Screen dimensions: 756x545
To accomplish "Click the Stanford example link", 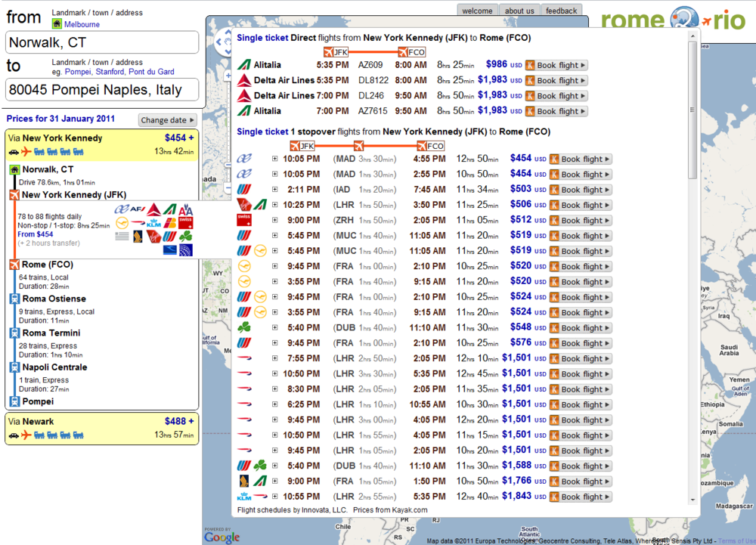I will click(x=110, y=71).
